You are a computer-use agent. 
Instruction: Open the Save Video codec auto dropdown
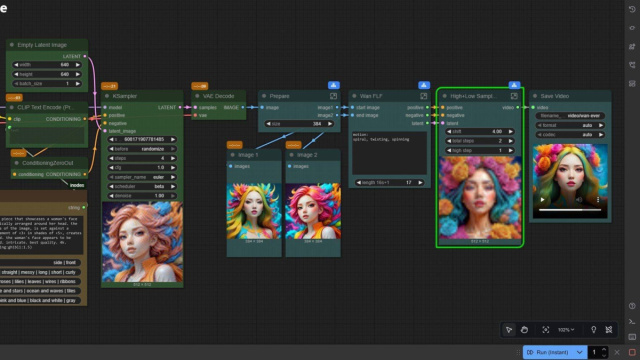click(570, 135)
